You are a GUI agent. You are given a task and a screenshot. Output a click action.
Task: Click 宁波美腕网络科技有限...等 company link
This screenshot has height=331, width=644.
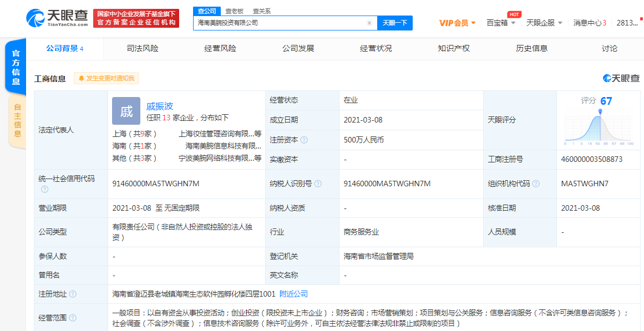point(220,158)
